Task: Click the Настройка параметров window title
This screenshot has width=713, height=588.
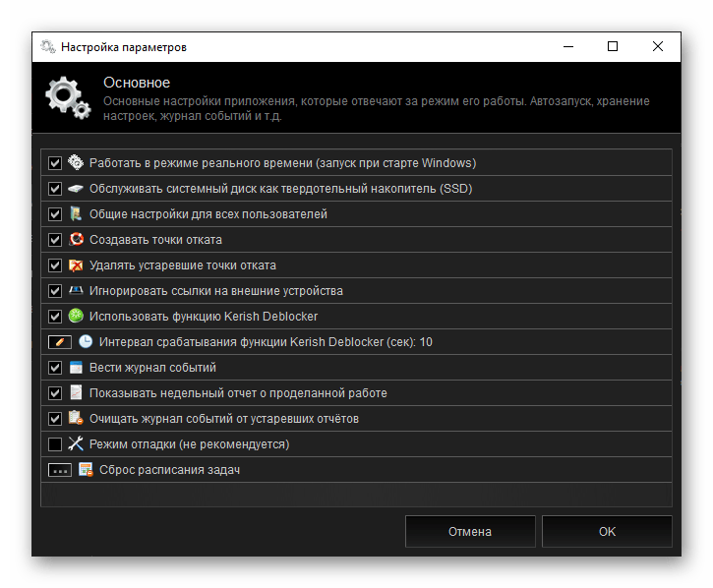Action: coord(124,47)
